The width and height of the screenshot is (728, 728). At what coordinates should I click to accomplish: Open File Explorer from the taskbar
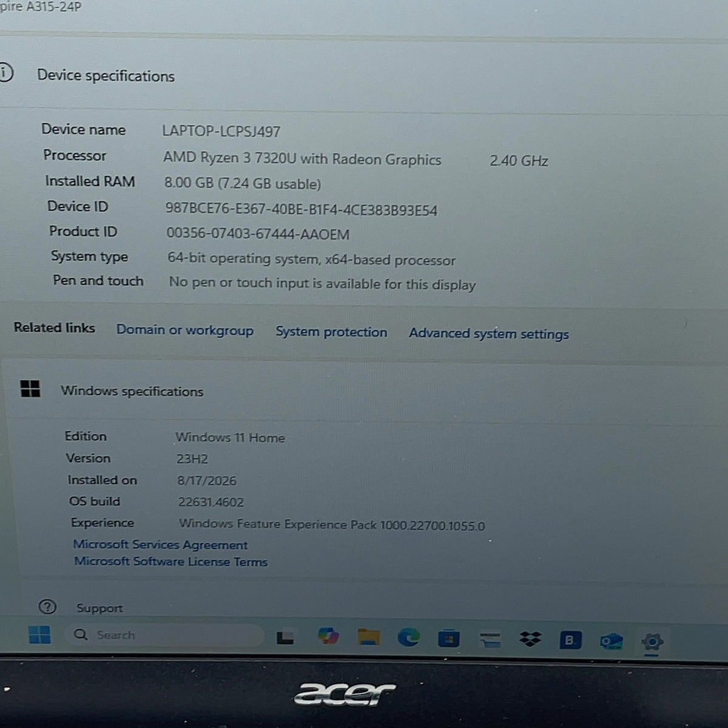pyautogui.click(x=369, y=636)
